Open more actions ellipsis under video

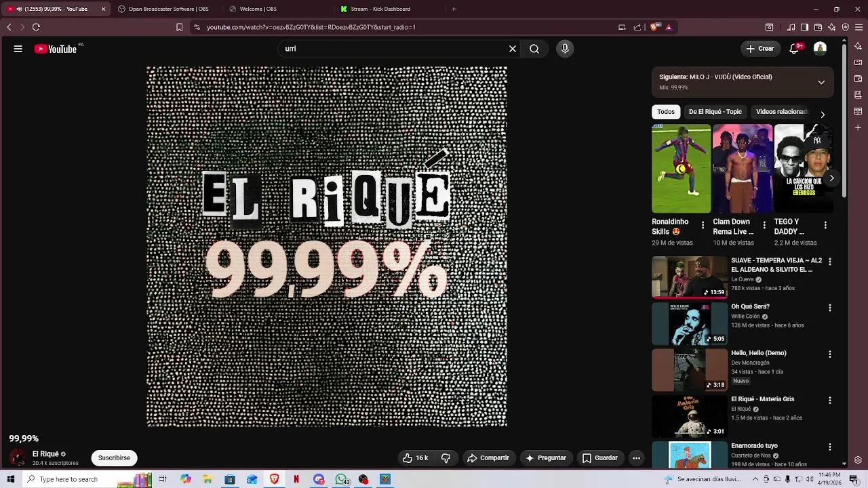point(636,458)
